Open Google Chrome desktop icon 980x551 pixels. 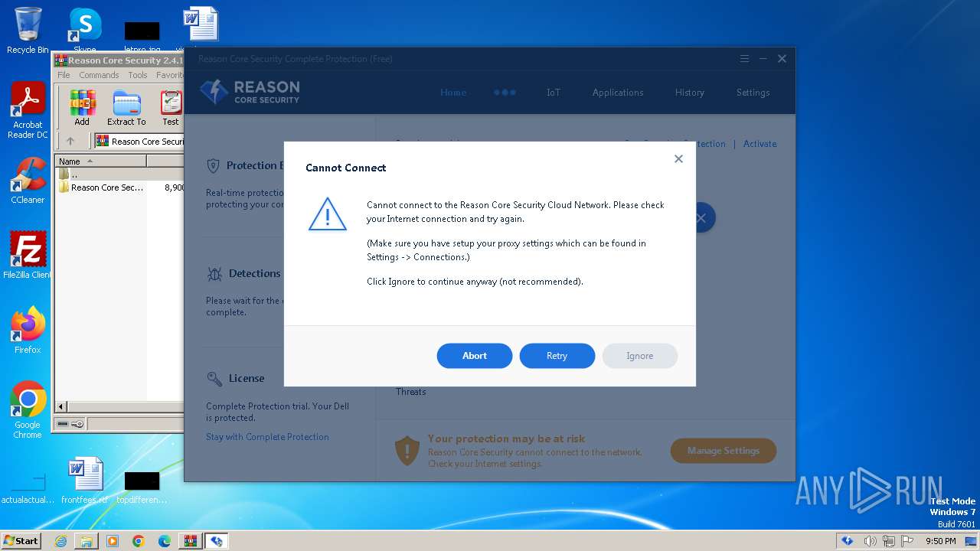coord(28,409)
